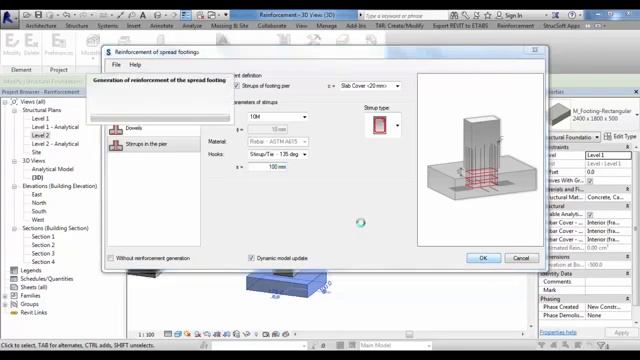Click the Visual Style cube icon
This screenshot has height=360, width=640.
[x=178, y=334]
